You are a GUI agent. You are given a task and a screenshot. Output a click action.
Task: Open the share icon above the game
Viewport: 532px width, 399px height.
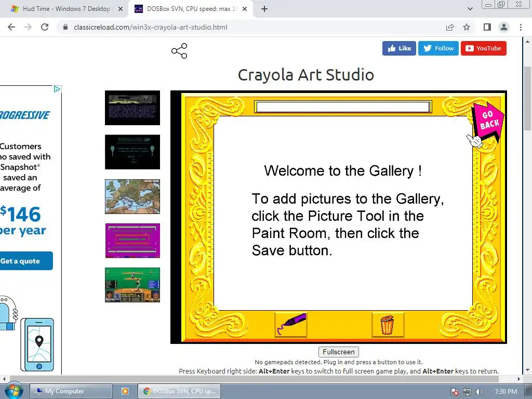(179, 51)
